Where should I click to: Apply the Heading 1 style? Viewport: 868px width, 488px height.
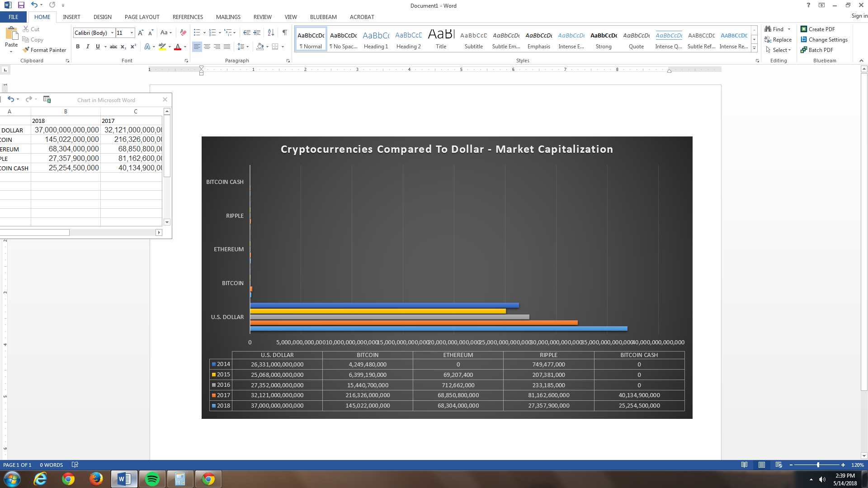pos(376,39)
